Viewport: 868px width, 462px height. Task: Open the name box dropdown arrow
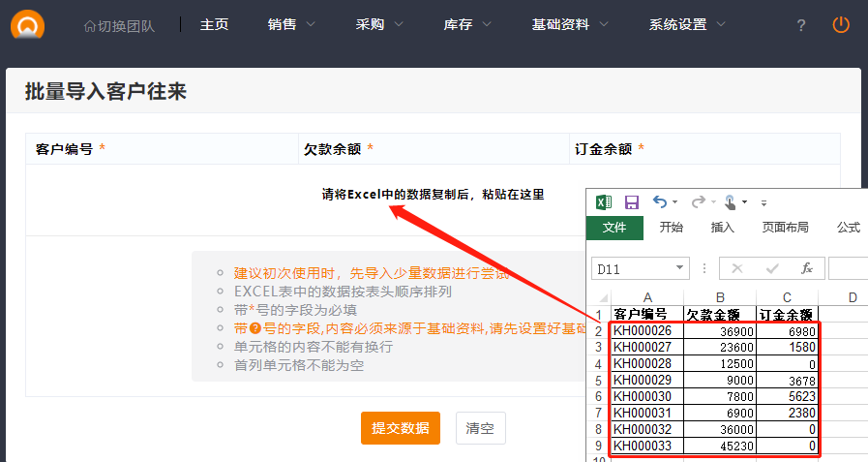681,268
